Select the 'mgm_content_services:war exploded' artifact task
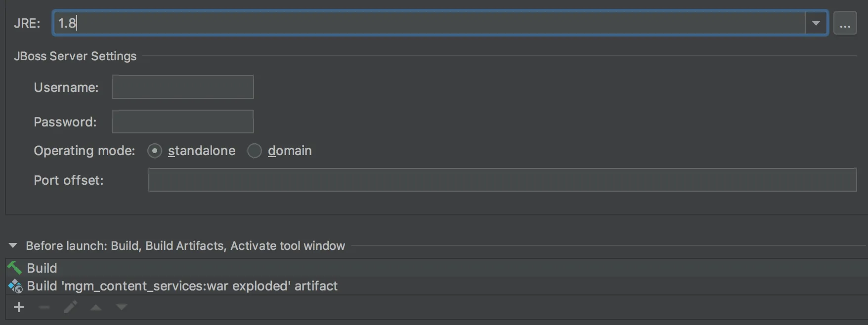Viewport: 868px width, 325px height. point(182,286)
